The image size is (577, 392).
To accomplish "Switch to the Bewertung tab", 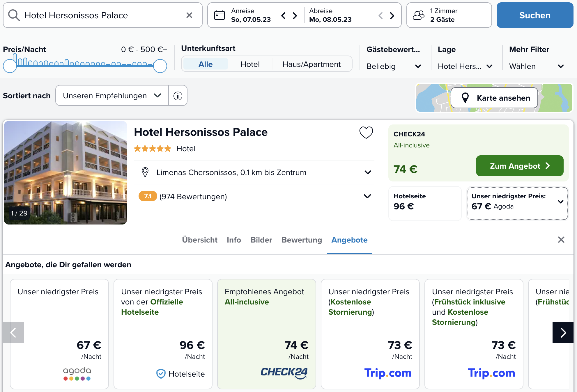I will click(x=302, y=240).
